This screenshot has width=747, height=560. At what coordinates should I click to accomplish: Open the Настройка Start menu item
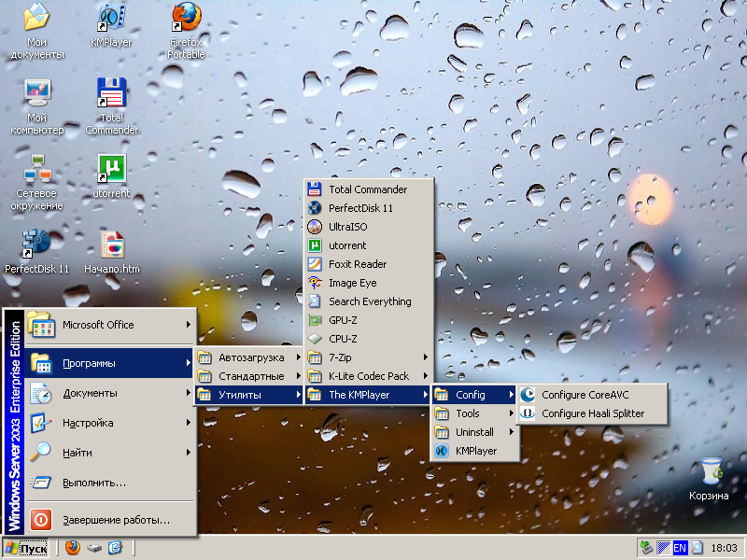pos(109,423)
